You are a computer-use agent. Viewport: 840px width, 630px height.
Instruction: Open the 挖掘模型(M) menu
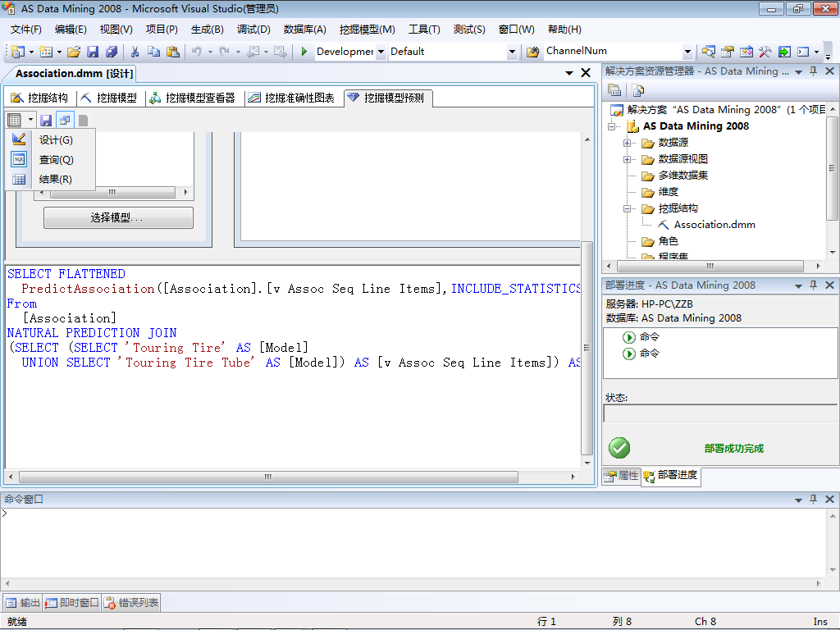pyautogui.click(x=367, y=29)
